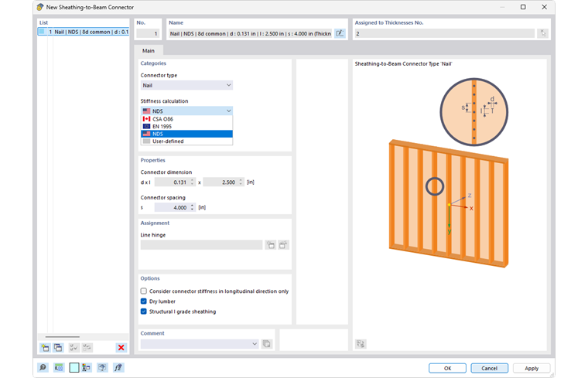Viewport: 588px width, 378px height.
Task: Uncheck Structural I grade sheathing
Action: [144, 312]
